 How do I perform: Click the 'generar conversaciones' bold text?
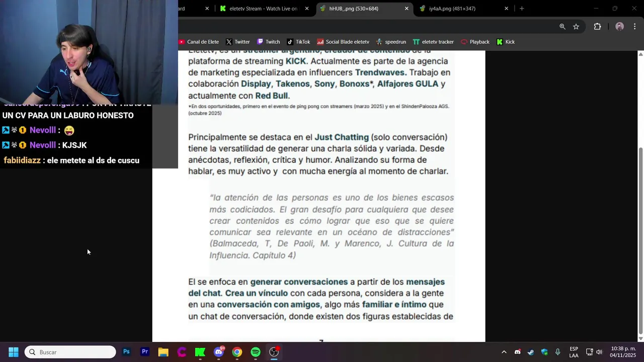tap(299, 282)
